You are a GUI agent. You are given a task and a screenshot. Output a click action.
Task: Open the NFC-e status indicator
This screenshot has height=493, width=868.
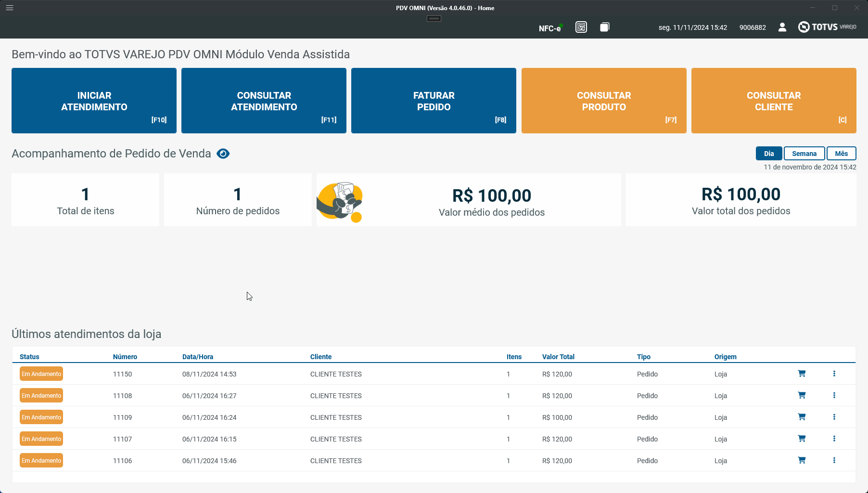tap(549, 28)
